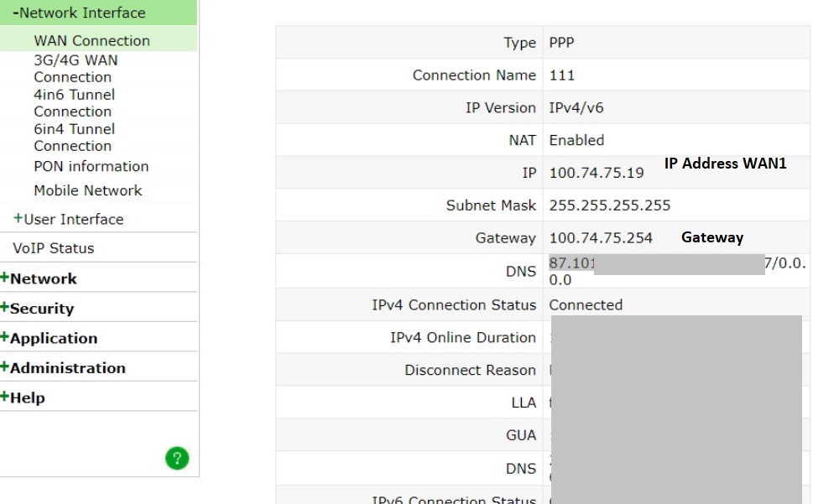This screenshot has width=813, height=504.
Task: Click the NAT Enabled status field
Action: point(576,140)
